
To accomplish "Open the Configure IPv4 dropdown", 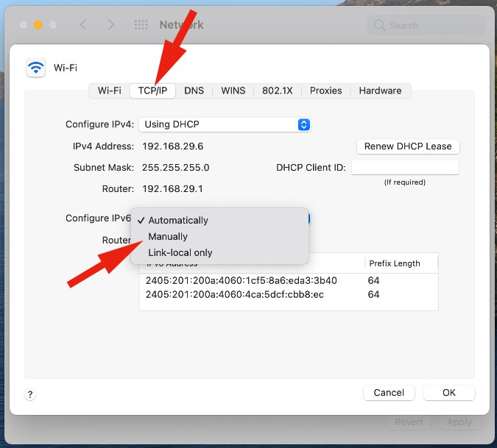I will (x=225, y=124).
